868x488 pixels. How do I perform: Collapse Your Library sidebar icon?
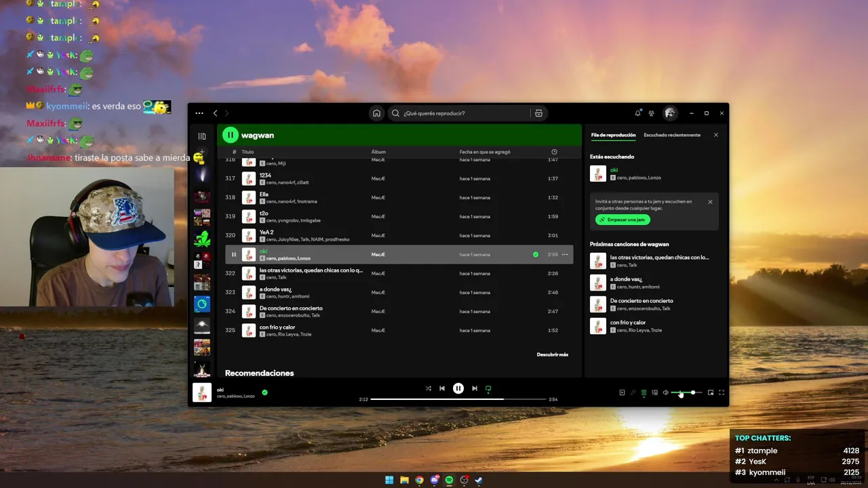[x=202, y=136]
